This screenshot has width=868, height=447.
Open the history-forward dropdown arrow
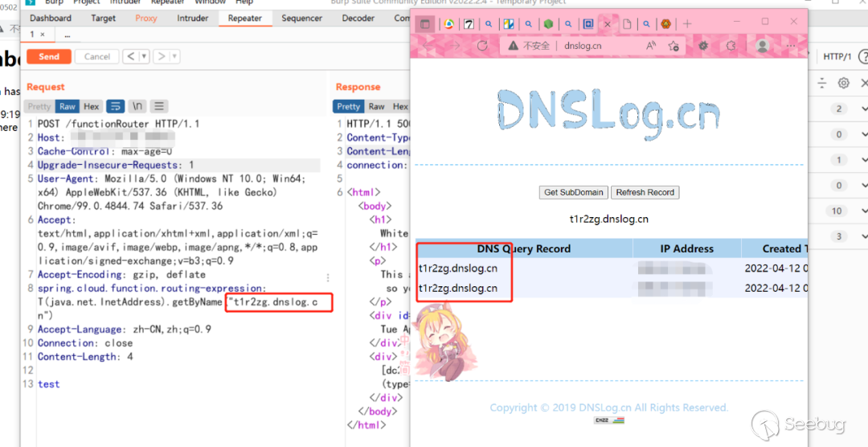[x=174, y=56]
